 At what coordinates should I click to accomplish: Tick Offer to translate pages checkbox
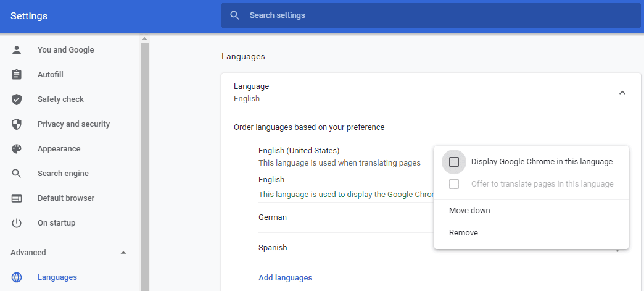click(454, 184)
